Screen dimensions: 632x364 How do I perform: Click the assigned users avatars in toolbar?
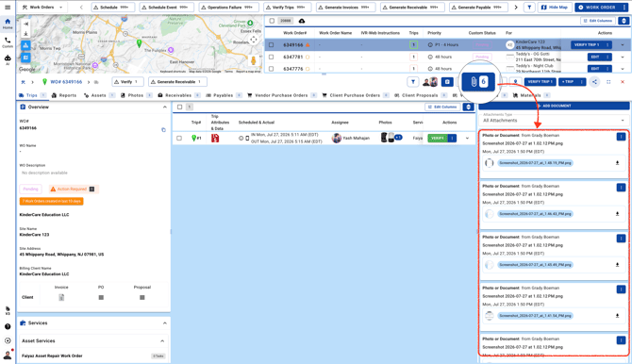click(430, 82)
